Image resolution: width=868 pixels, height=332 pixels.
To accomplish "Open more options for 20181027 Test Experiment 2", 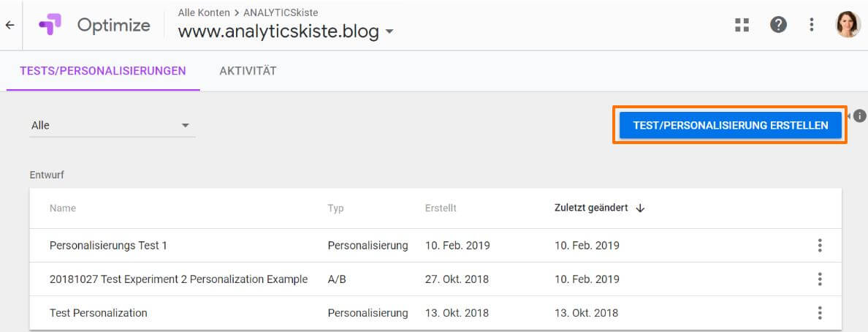I will (x=820, y=279).
